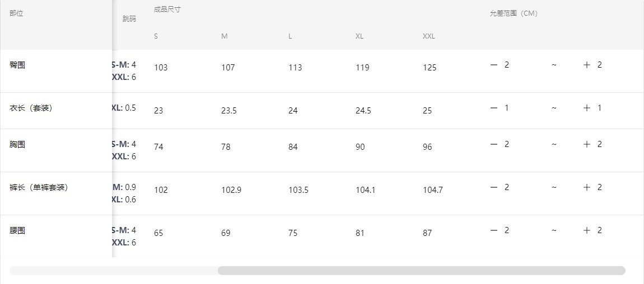Click the empty scrollbar track left of the thumb
The image size is (644, 284).
pyautogui.click(x=112, y=271)
